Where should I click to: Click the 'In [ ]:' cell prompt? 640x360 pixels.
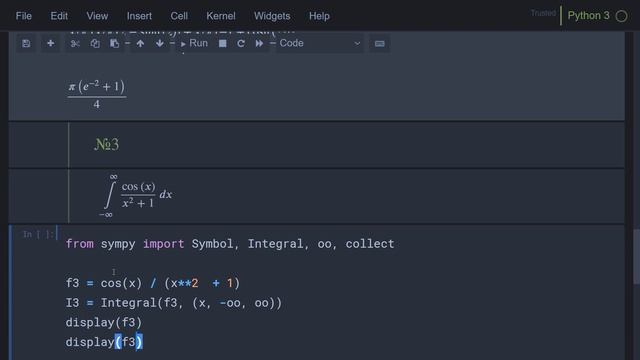[x=38, y=234]
